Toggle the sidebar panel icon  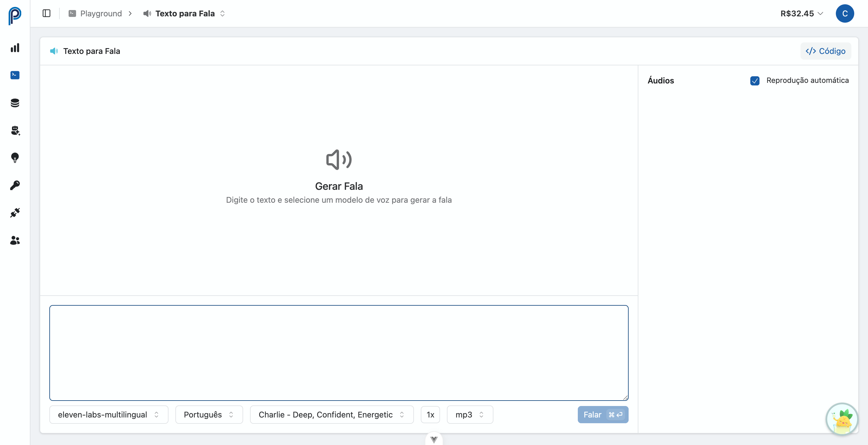pyautogui.click(x=46, y=13)
